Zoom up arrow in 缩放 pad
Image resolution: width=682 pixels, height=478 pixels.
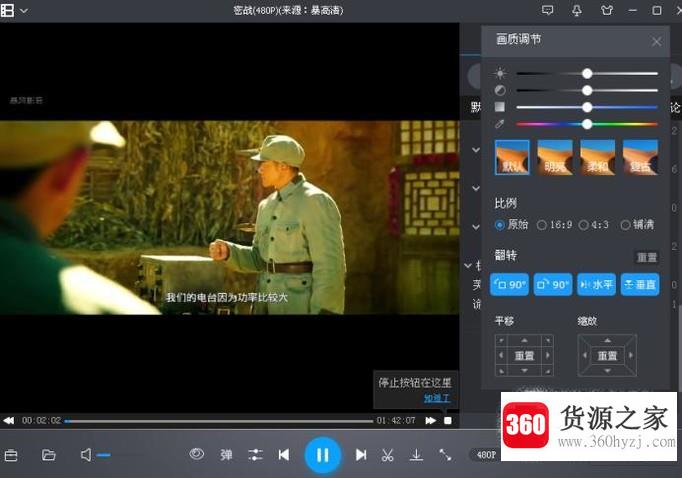[x=607, y=340]
